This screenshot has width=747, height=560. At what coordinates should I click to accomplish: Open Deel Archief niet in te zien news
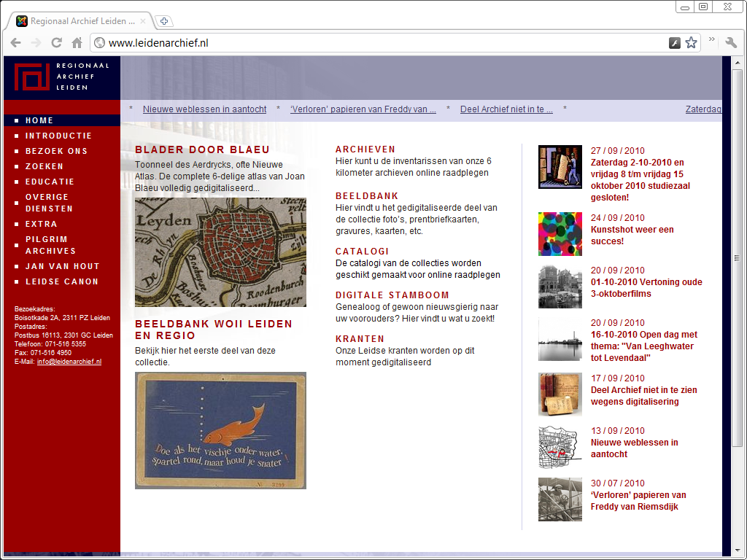tap(643, 396)
